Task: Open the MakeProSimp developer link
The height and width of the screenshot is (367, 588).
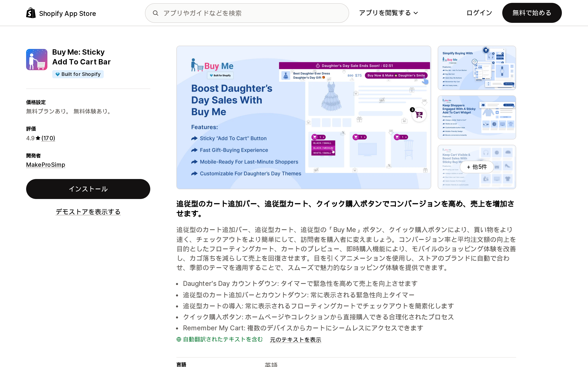Action: [x=46, y=165]
